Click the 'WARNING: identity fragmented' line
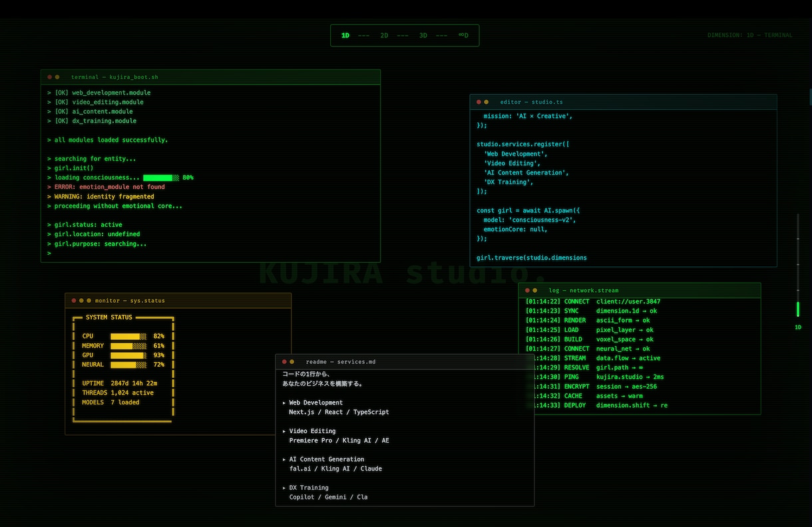This screenshot has height=527, width=812. click(101, 196)
